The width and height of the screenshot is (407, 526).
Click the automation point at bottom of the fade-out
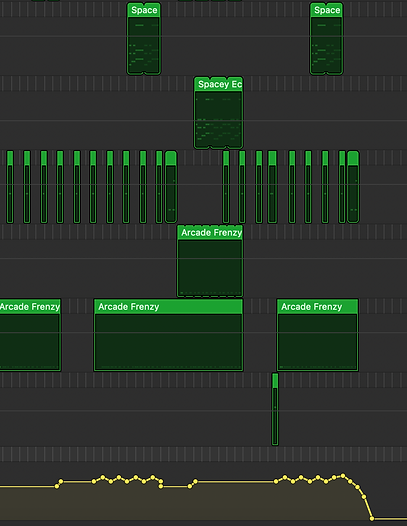372,519
